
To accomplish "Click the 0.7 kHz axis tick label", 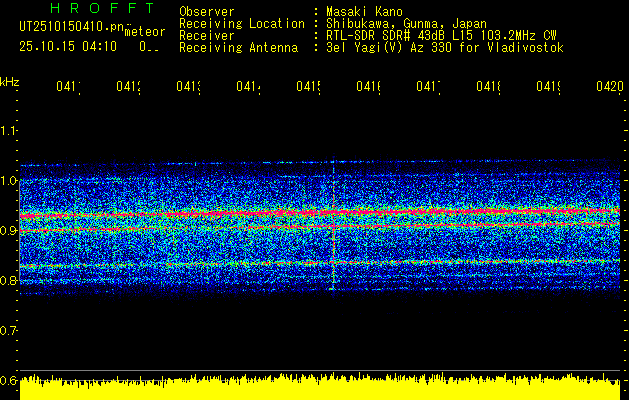I will click(x=9, y=331).
